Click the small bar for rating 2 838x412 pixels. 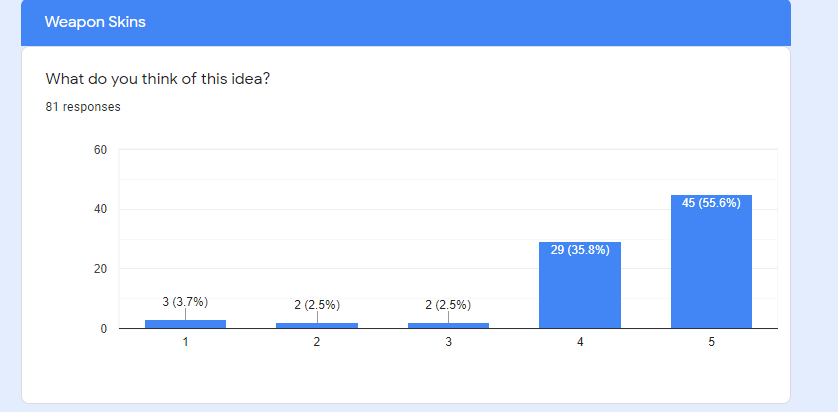click(317, 325)
